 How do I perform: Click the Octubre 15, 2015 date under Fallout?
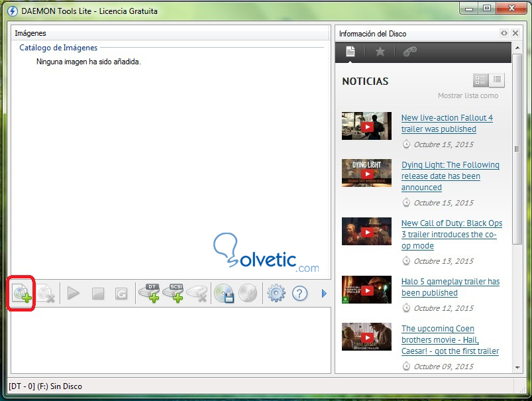[443, 144]
